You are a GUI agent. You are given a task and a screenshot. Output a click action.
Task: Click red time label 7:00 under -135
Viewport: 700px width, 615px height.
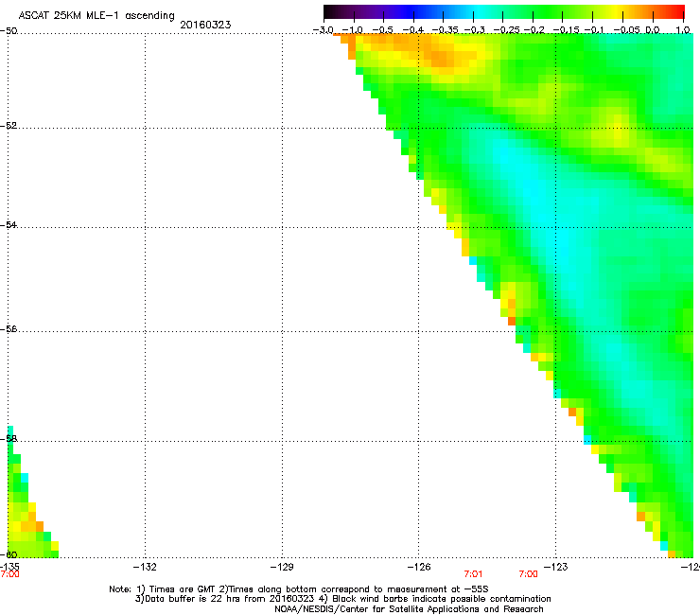9,574
